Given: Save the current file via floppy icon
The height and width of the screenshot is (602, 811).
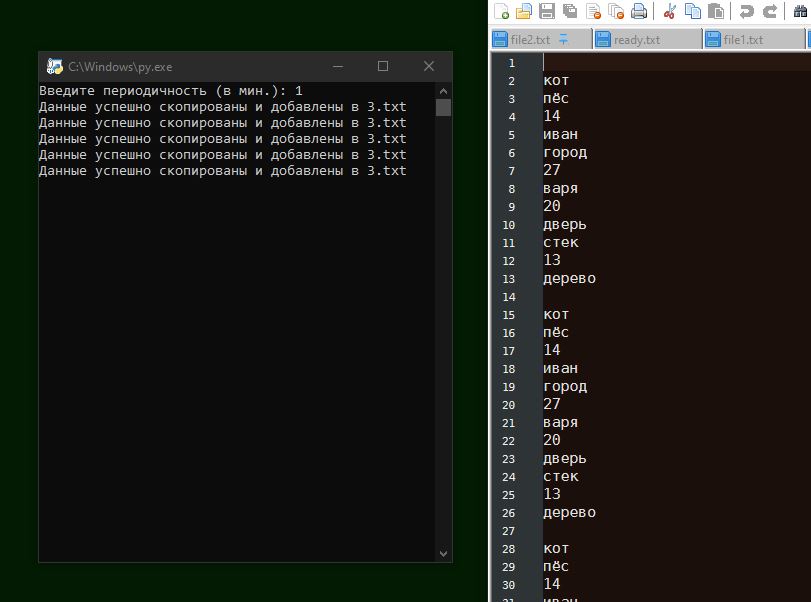Looking at the screenshot, I should click(547, 11).
